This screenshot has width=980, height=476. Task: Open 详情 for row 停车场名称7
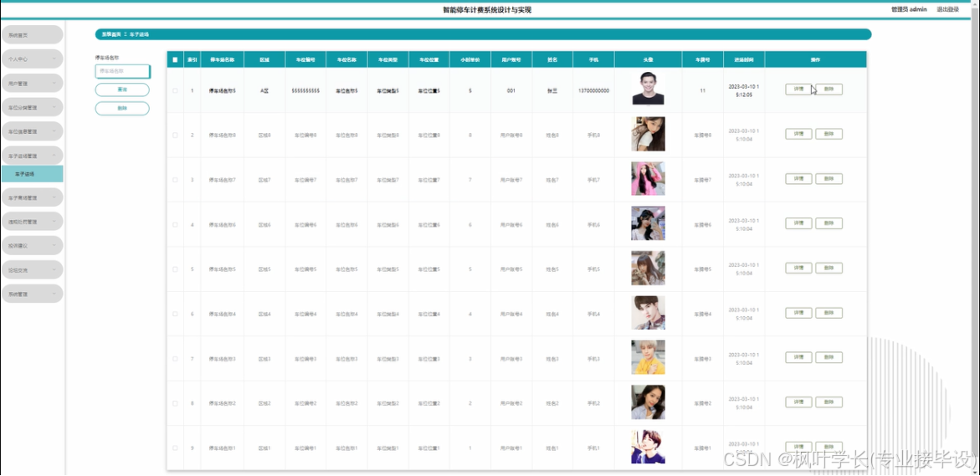(x=798, y=179)
